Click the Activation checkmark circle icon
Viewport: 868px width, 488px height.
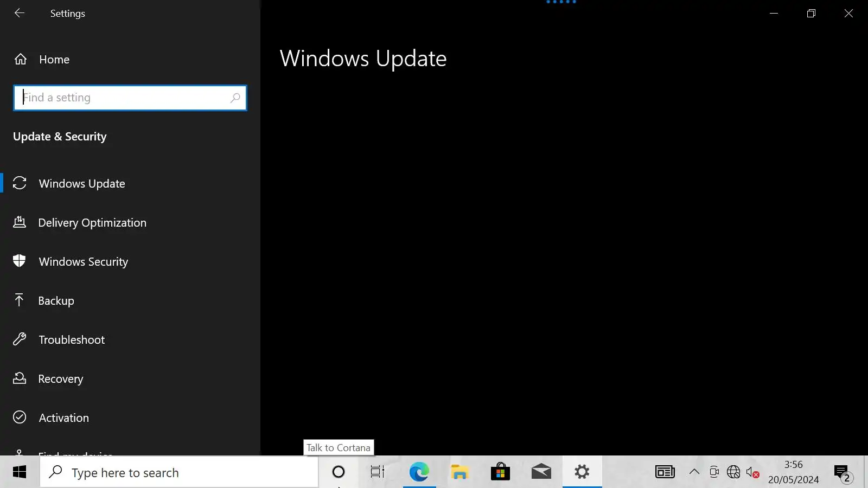click(20, 418)
